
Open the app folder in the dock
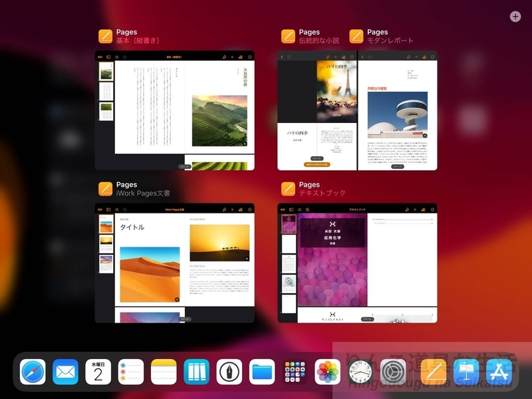[x=295, y=372]
